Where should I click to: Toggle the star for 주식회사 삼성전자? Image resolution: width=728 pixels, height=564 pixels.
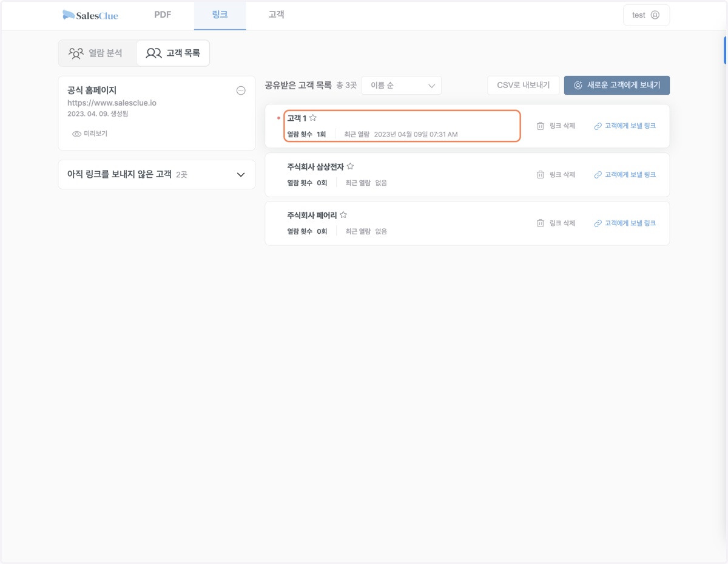tap(350, 166)
